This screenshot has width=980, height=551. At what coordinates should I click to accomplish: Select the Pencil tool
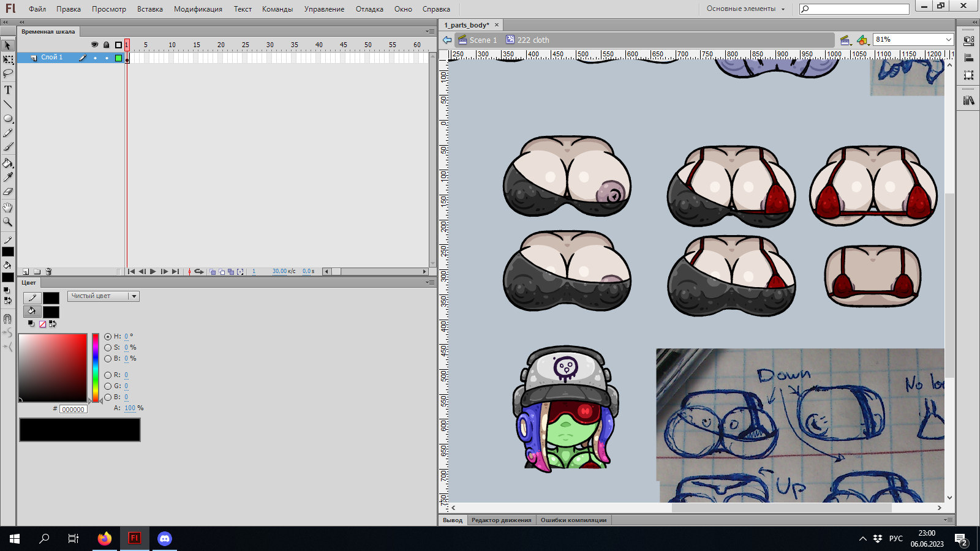pyautogui.click(x=8, y=133)
